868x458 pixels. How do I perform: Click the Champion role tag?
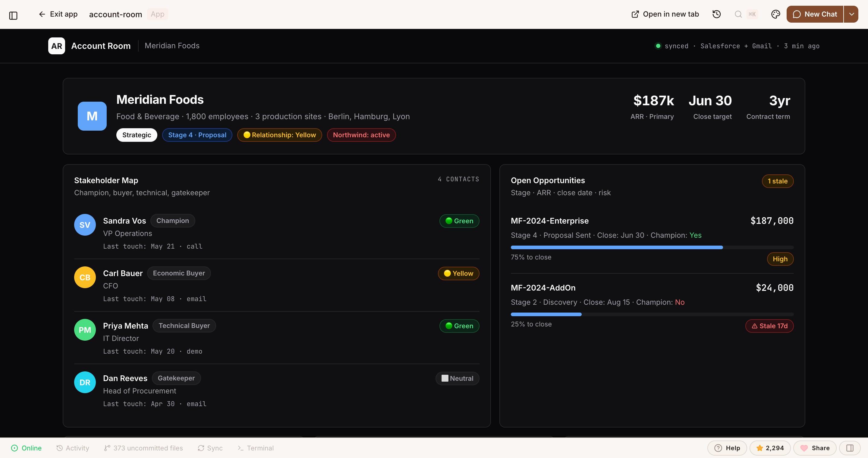[x=172, y=221]
